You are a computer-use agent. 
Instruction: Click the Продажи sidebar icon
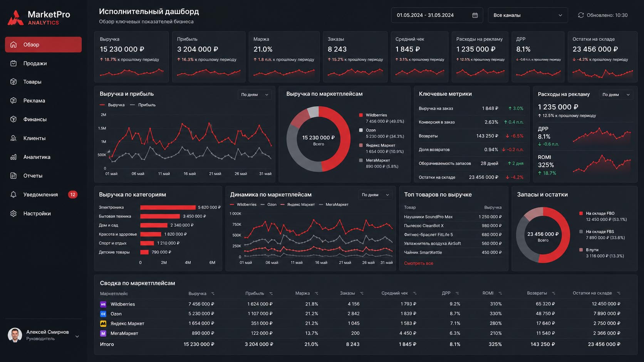click(13, 63)
